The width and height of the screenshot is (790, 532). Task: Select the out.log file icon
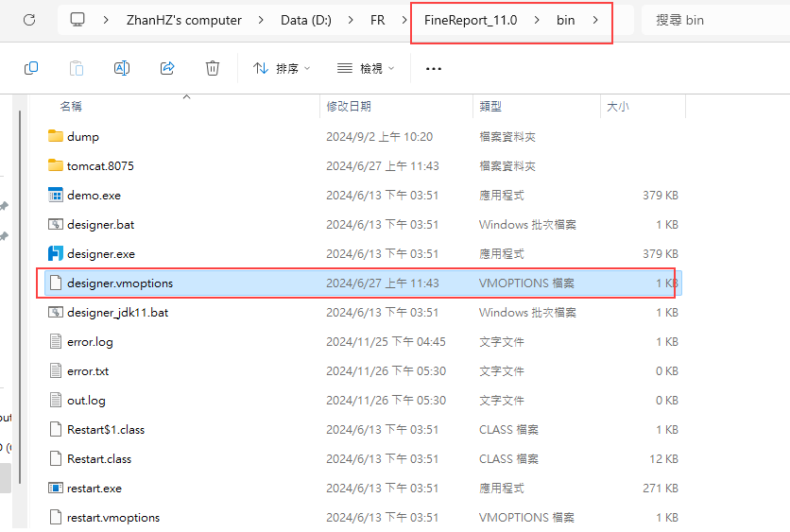56,400
